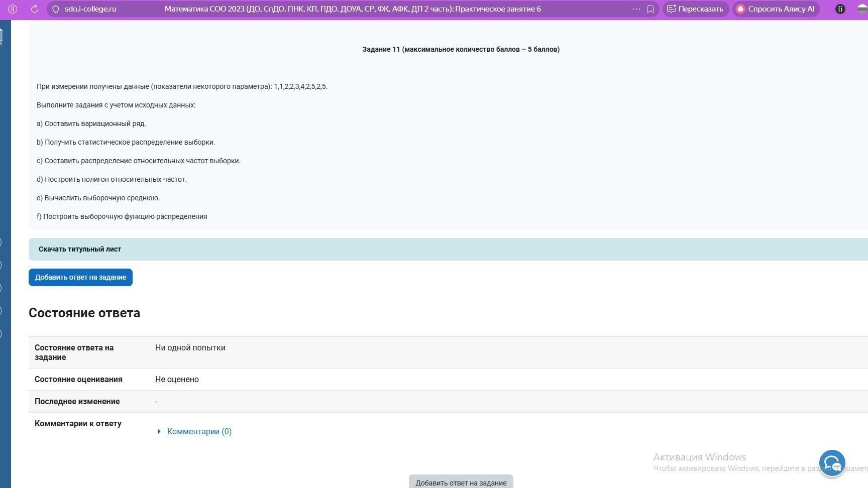Screen dimensions: 868x488
Task: Open the Yandex home icon
Action: click(x=13, y=9)
